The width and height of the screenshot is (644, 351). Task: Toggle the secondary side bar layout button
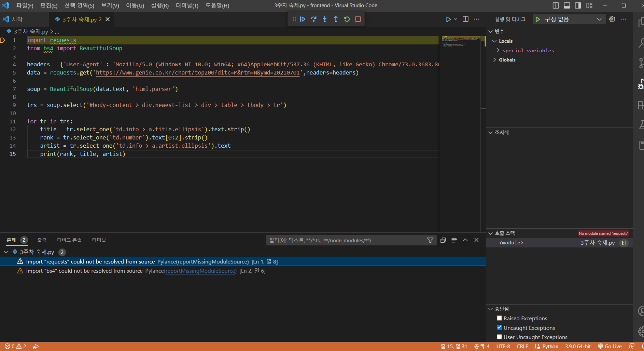[x=578, y=5]
